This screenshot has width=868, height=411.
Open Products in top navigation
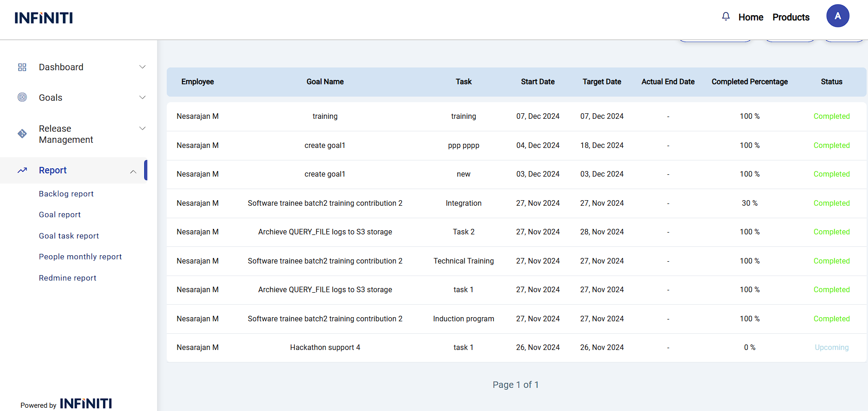click(791, 17)
